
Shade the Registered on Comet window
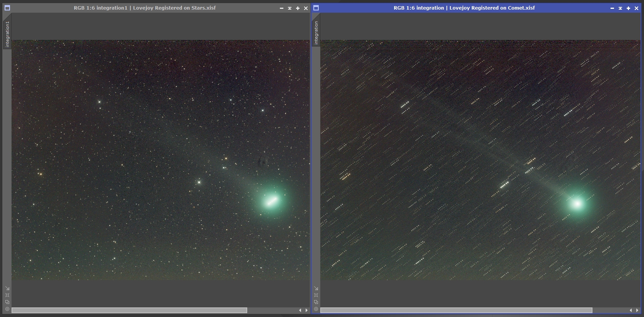click(620, 8)
